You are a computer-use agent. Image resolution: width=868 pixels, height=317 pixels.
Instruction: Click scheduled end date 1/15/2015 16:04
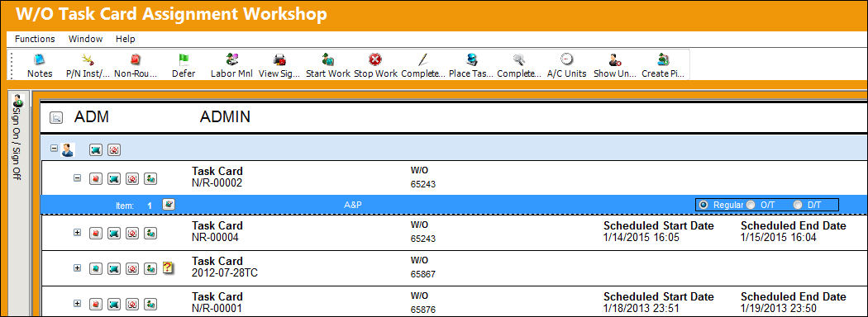tap(779, 238)
